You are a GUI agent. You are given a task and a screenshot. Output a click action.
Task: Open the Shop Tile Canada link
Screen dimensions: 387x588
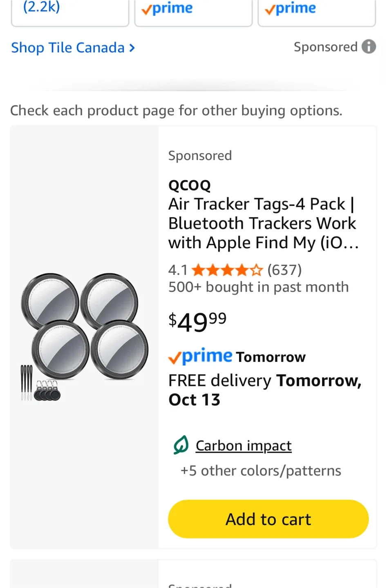pyautogui.click(x=68, y=48)
